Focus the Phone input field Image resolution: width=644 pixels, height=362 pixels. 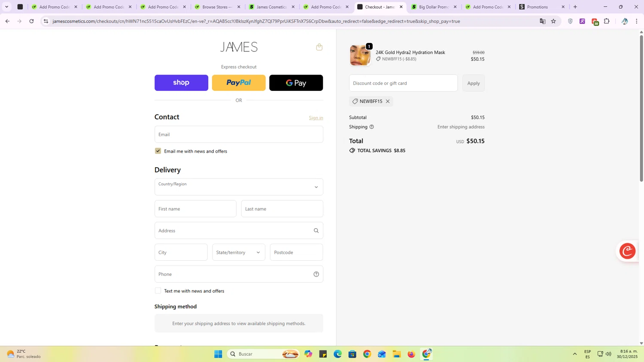(239, 274)
